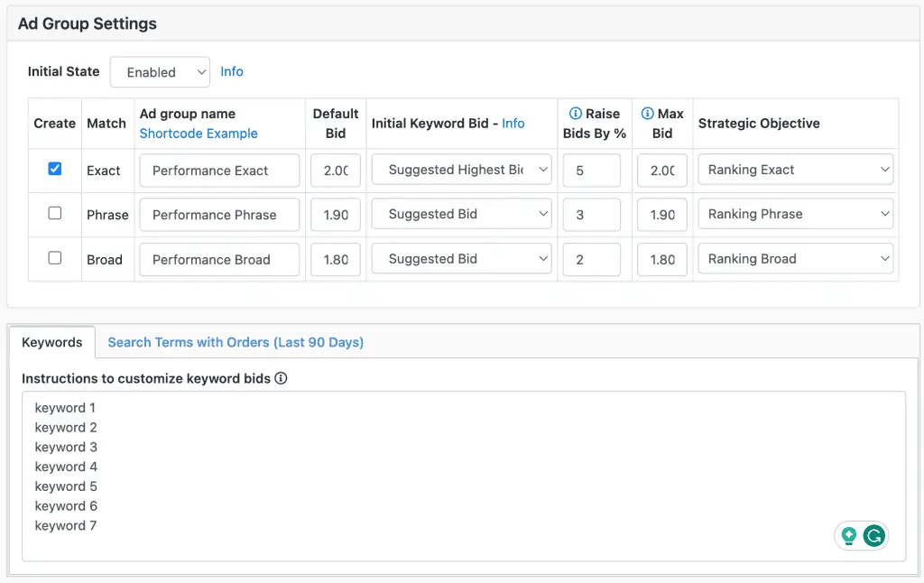Select the Keywords tab

click(52, 342)
